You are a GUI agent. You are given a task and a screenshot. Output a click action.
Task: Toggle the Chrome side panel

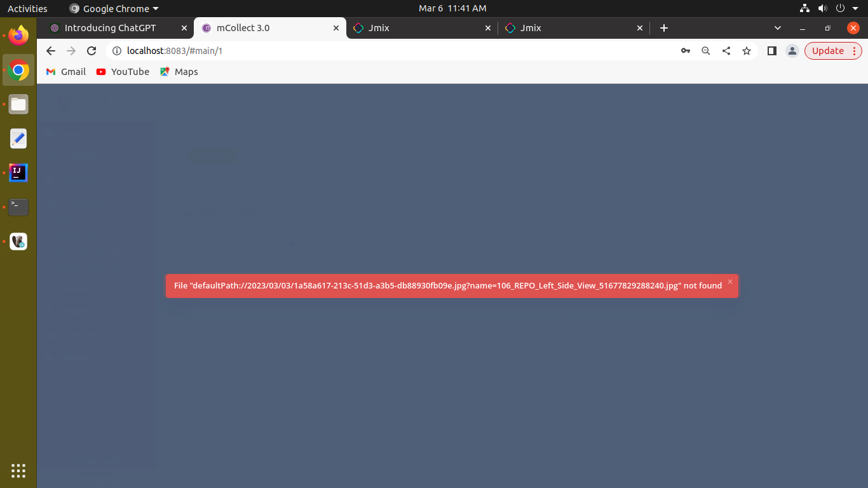772,51
